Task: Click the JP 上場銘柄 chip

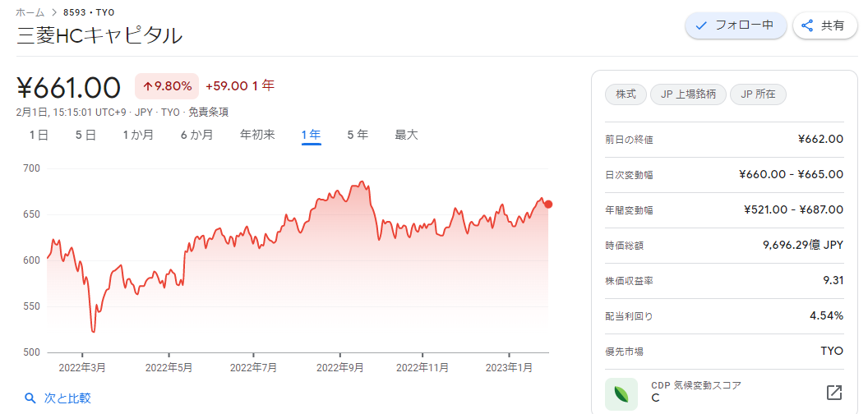Action: pos(688,94)
